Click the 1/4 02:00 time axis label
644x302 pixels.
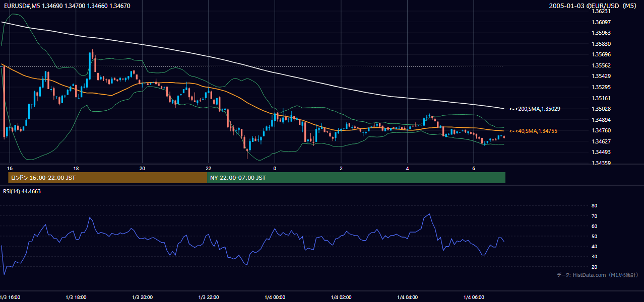[x=341, y=297]
